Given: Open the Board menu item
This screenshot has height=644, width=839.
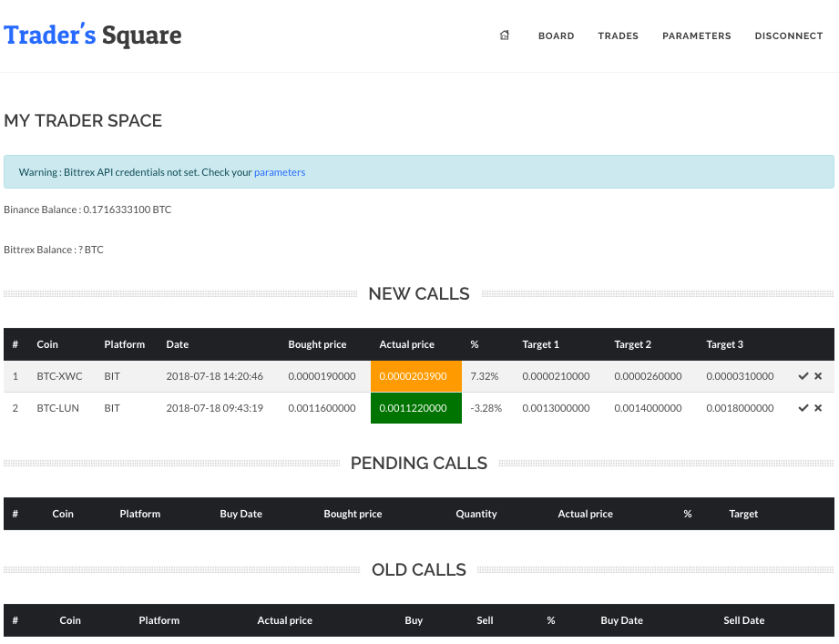Looking at the screenshot, I should pyautogui.click(x=556, y=36).
